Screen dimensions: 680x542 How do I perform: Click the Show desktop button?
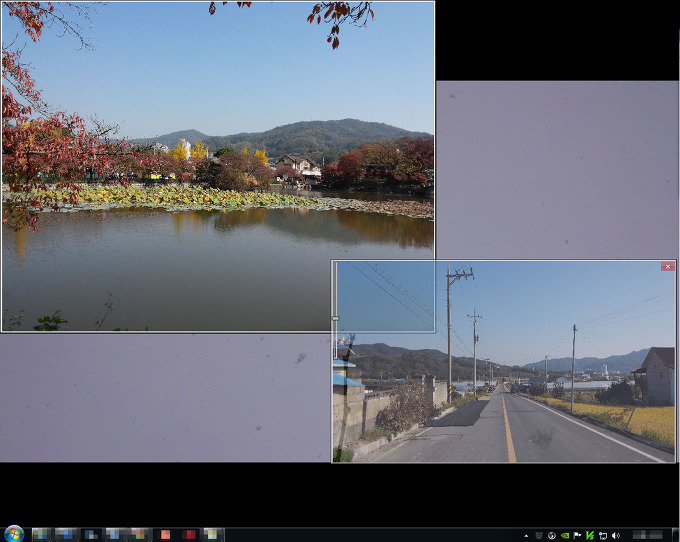pos(676,535)
